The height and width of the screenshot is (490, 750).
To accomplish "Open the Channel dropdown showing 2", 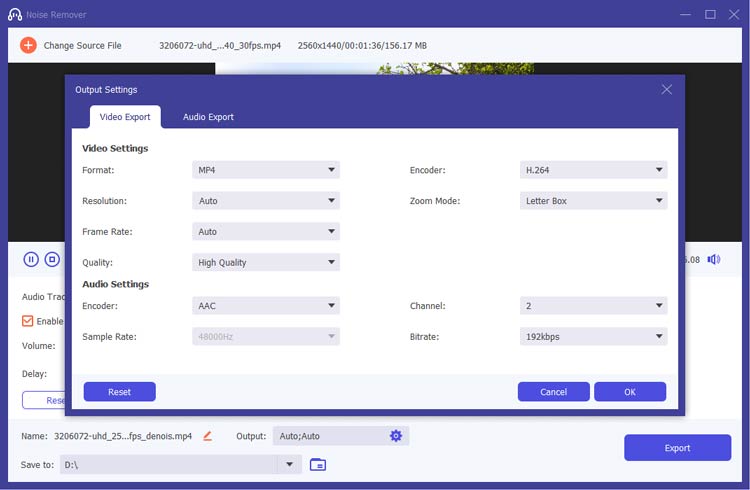I will point(593,306).
